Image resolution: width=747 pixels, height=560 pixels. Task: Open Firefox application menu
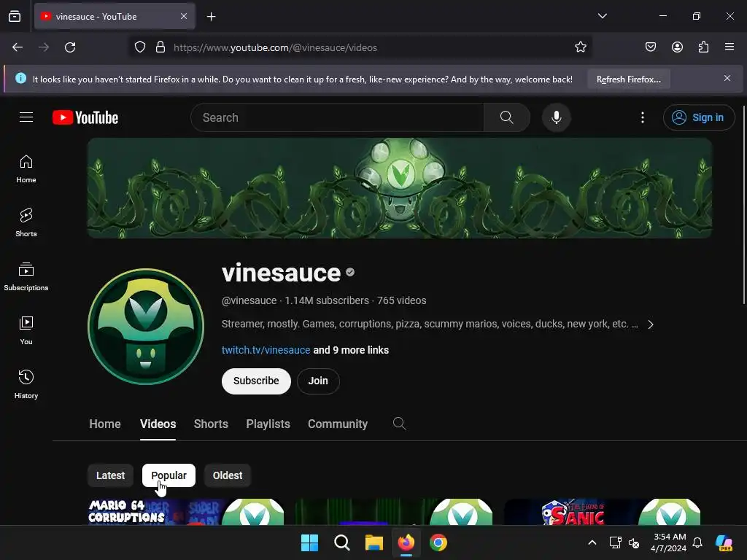(729, 47)
